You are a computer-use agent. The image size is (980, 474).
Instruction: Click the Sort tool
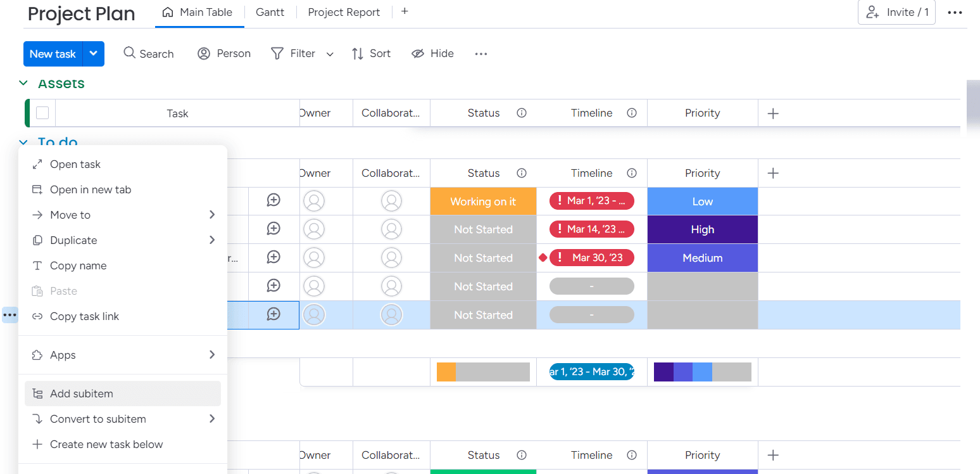pos(372,54)
